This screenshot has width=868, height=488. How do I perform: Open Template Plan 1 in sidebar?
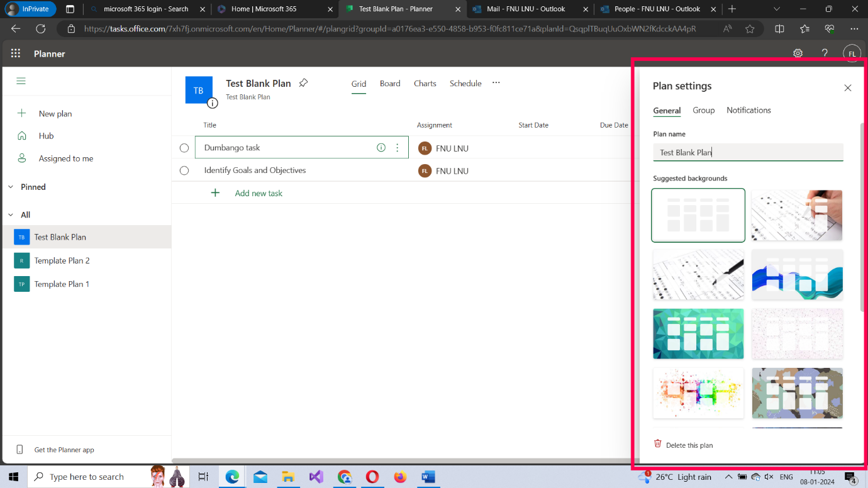(86, 284)
